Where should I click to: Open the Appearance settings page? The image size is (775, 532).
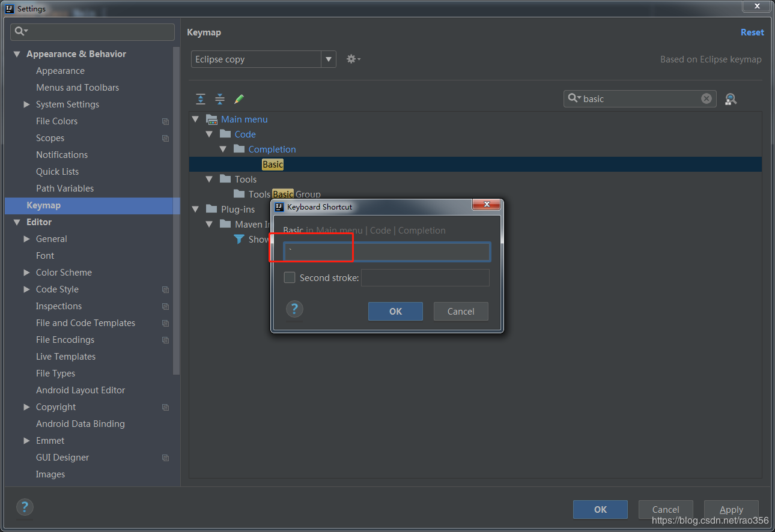point(60,71)
